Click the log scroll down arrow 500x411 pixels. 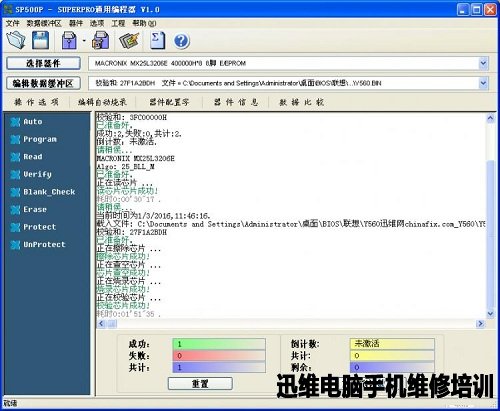coord(490,313)
